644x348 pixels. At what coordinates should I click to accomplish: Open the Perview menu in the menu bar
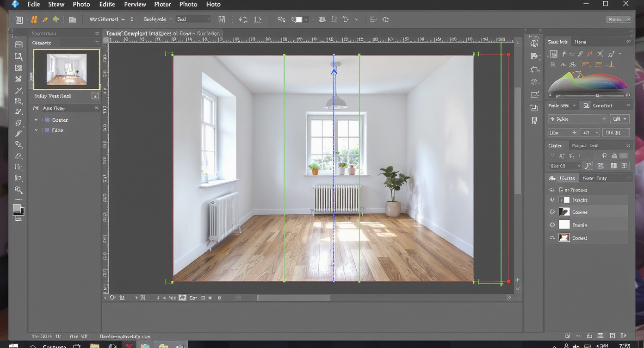click(135, 4)
